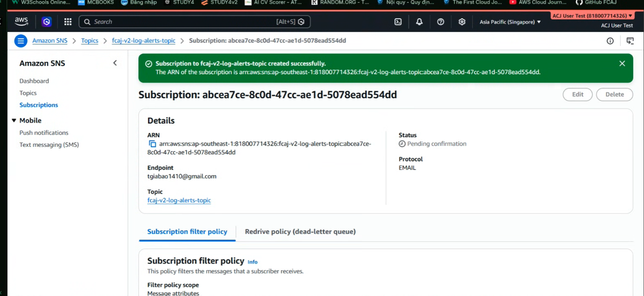644x296 pixels.
Task: Collapse the Amazon SNS side navigation
Action: tap(115, 63)
